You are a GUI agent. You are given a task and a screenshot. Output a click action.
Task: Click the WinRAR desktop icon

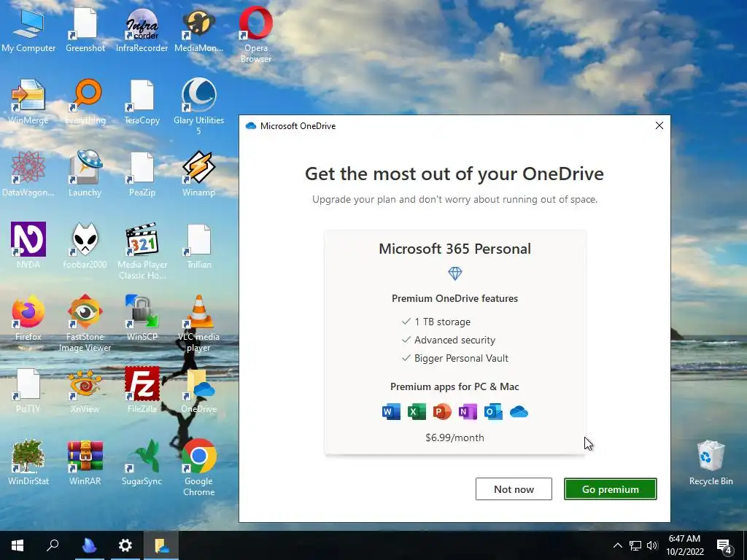click(85, 463)
